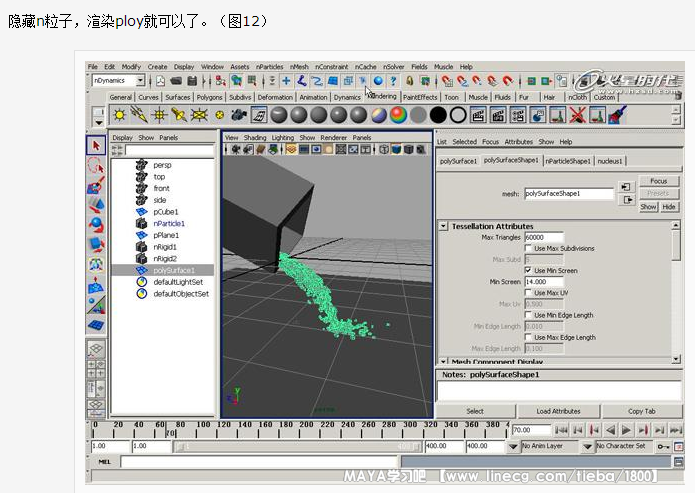
Task: Click the new scene file icon
Action: 160,81
